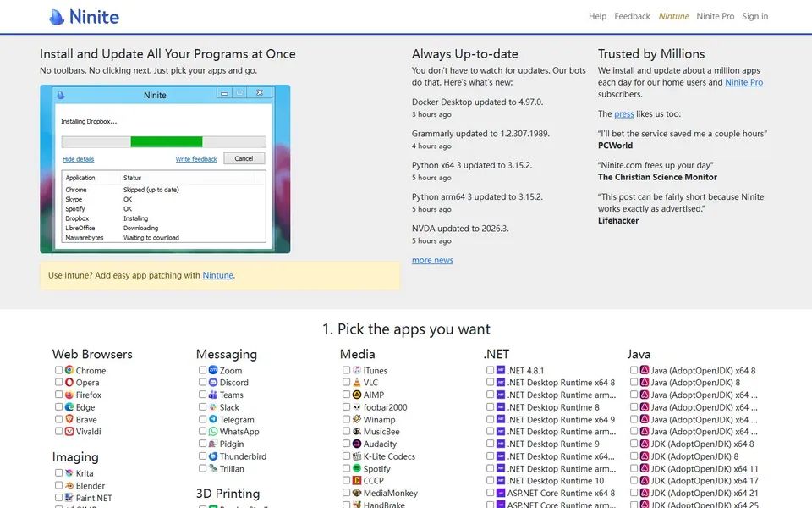Click the Opera icon in Web Browsers
Image resolution: width=812 pixels, height=508 pixels.
(69, 382)
